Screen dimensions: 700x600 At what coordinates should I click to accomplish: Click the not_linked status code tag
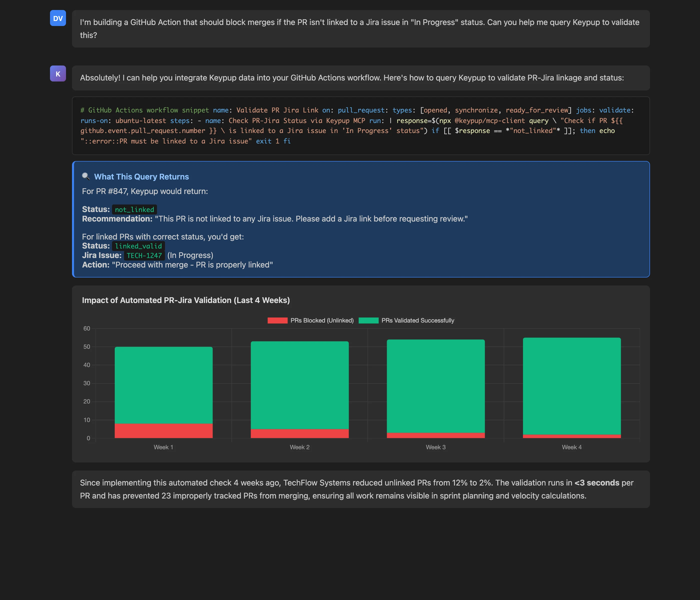[134, 209]
